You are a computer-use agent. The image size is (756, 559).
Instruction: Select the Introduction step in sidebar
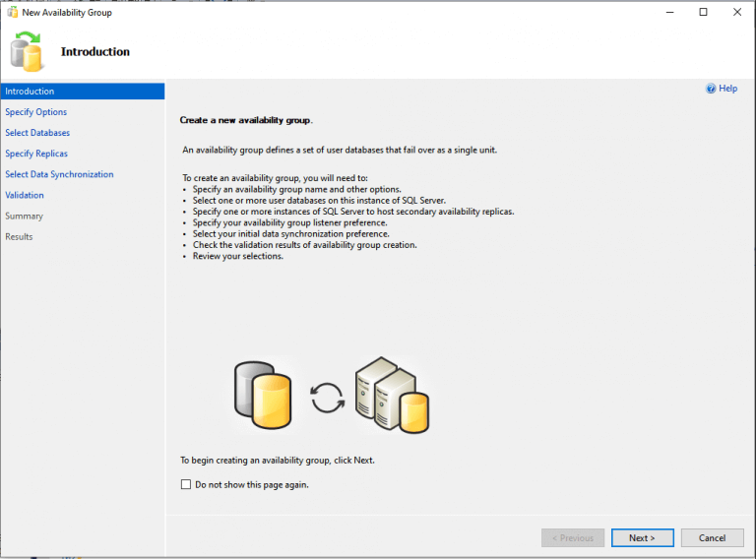coord(30,92)
